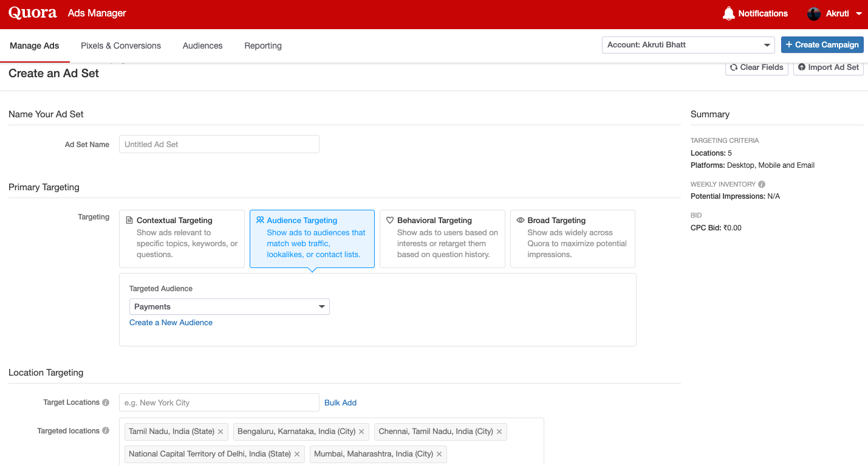The image size is (868, 465).
Task: Click Potential Impressions: N/A text
Action: pyautogui.click(x=735, y=196)
